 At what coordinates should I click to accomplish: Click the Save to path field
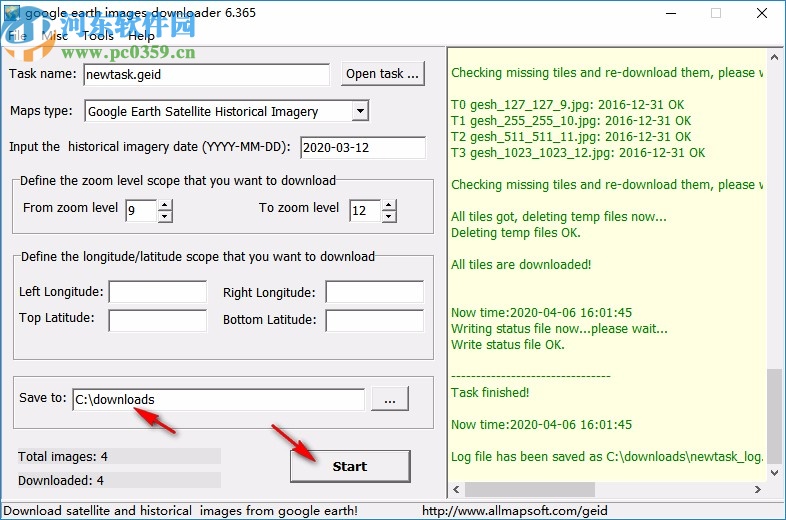(x=219, y=400)
